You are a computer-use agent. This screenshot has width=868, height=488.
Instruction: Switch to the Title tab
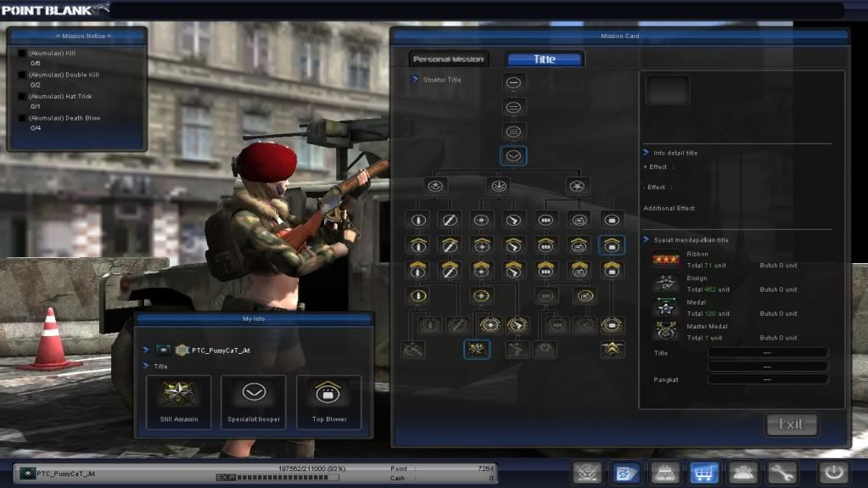[x=545, y=59]
